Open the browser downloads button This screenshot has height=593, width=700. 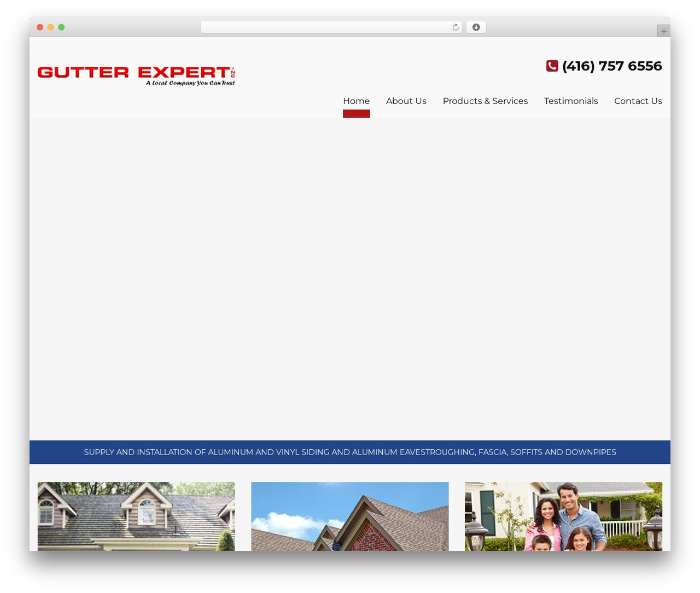click(476, 27)
